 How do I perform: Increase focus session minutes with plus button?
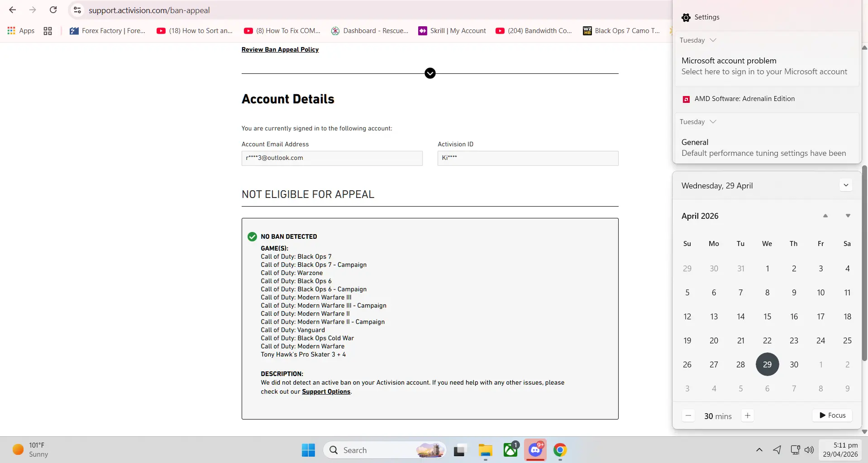(x=748, y=415)
